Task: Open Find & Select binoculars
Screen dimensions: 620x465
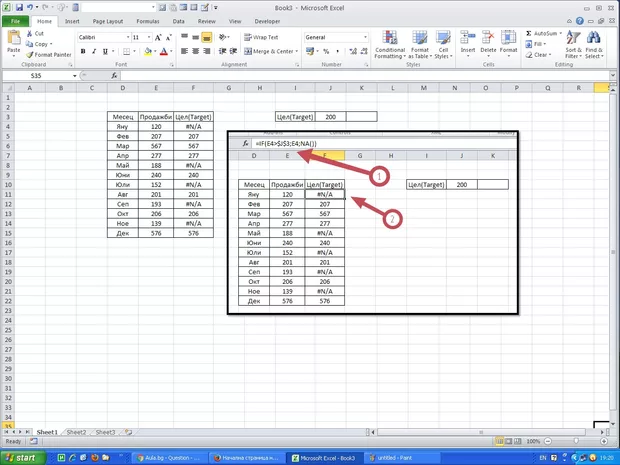Action: click(x=594, y=45)
